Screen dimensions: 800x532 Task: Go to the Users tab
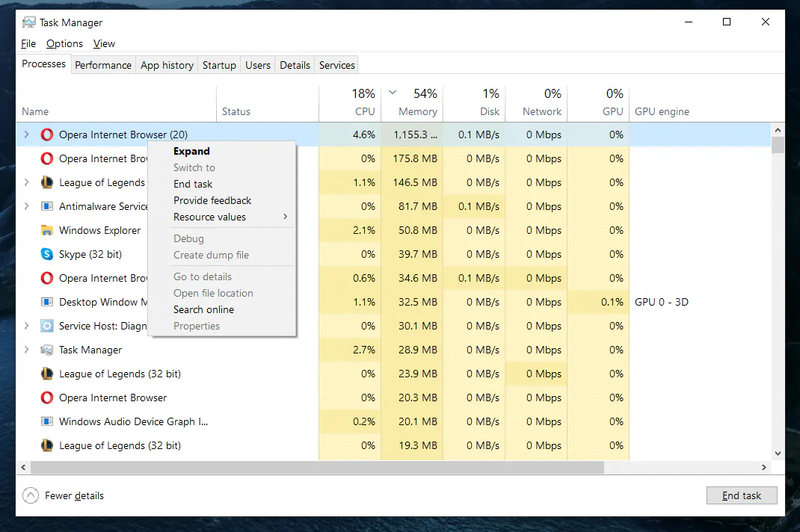click(258, 65)
